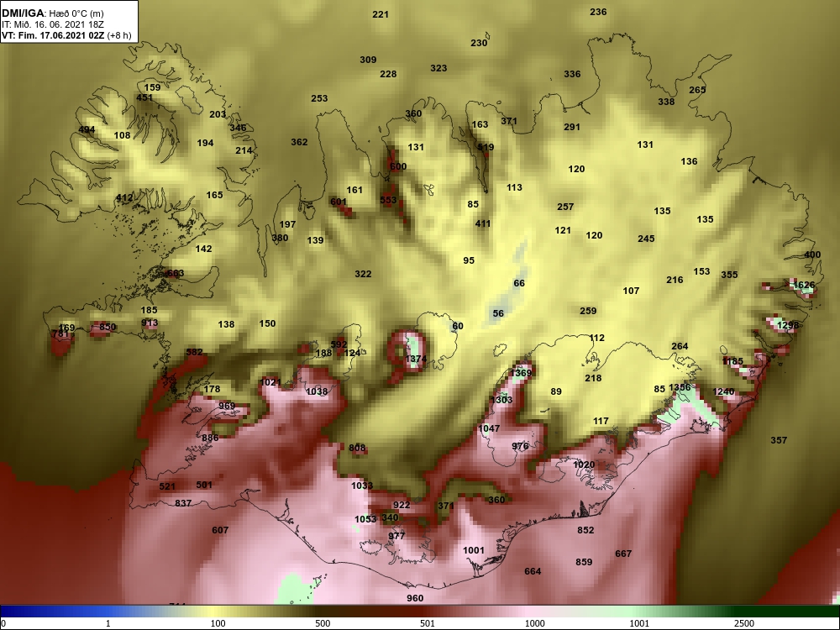Click the map value 56
The height and width of the screenshot is (630, 840).
coord(498,313)
